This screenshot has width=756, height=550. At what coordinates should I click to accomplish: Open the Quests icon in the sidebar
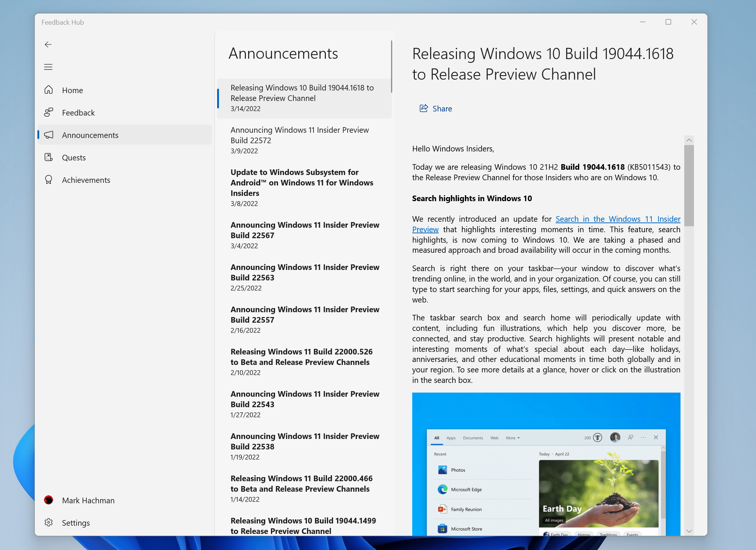tap(49, 157)
